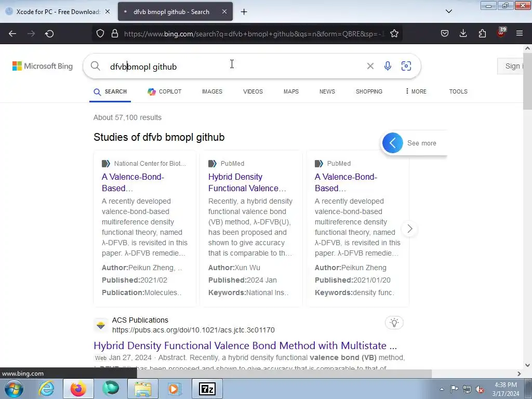
Task: Click the ACS Publications pubs.acs.org URL
Action: [193, 330]
